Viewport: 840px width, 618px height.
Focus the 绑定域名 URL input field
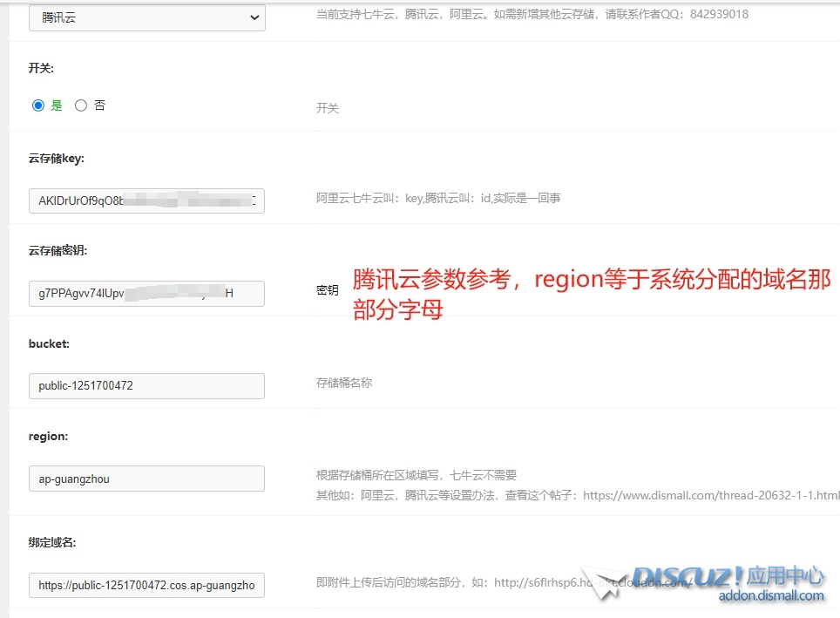(146, 585)
